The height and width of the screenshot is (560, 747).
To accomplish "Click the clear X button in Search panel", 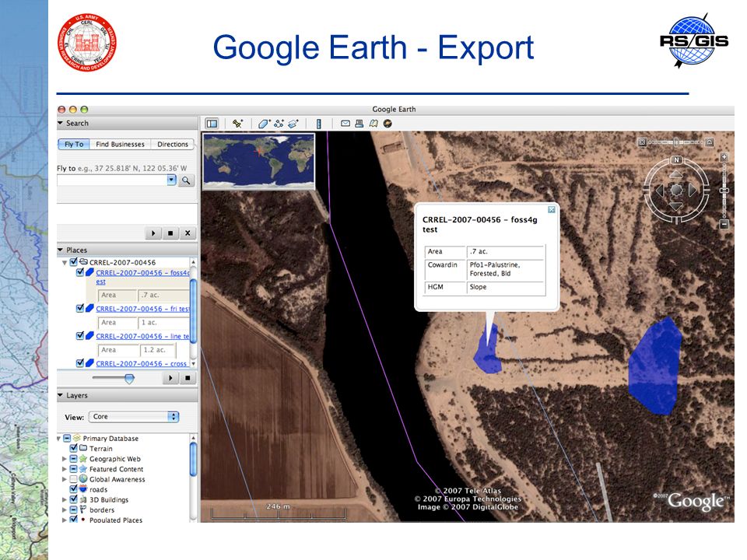I will (188, 233).
